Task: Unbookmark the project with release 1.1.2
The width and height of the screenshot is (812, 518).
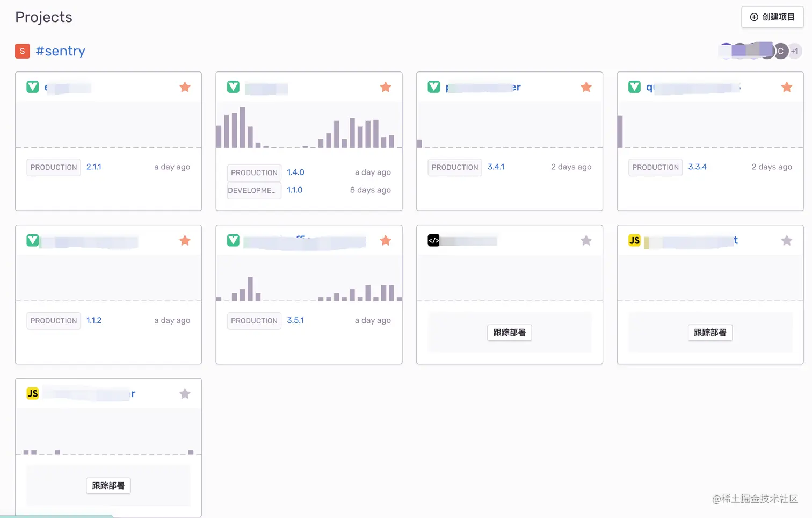Action: click(185, 240)
